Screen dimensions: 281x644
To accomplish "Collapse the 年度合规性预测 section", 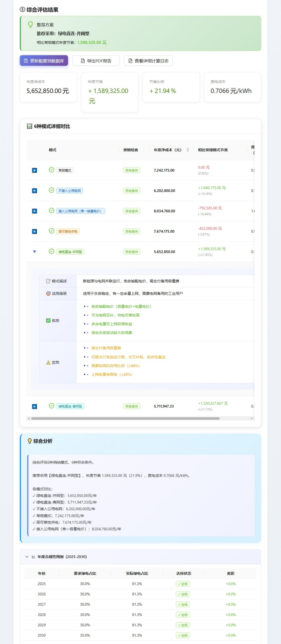I will point(27,557).
